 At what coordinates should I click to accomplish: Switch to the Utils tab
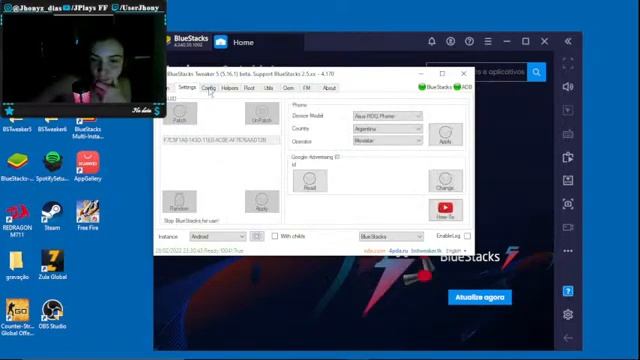point(268,88)
